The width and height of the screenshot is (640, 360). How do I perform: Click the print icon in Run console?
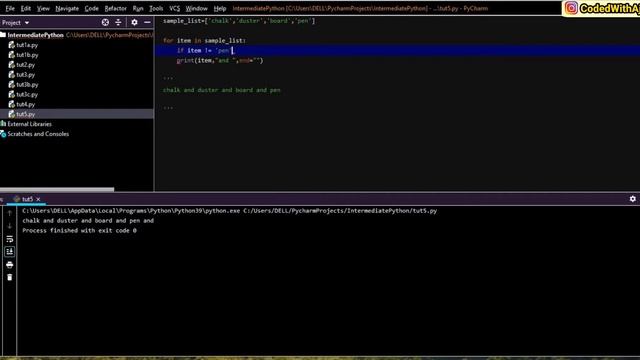coord(10,265)
